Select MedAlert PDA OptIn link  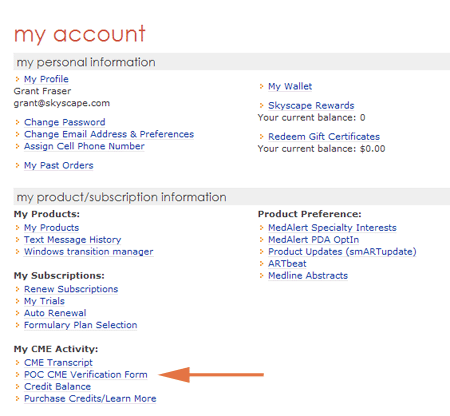tap(313, 240)
